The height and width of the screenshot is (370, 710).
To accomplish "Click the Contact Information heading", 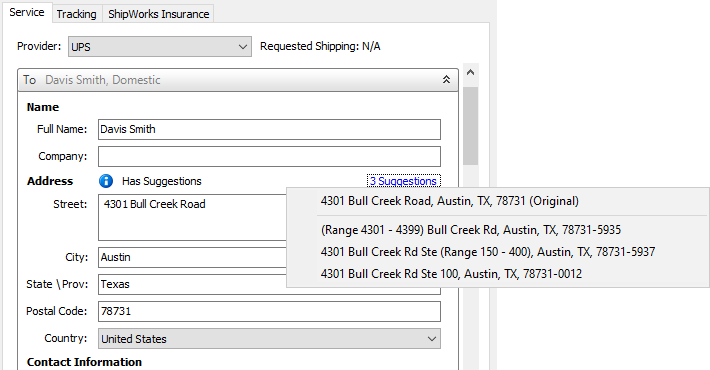I will coord(84,362).
